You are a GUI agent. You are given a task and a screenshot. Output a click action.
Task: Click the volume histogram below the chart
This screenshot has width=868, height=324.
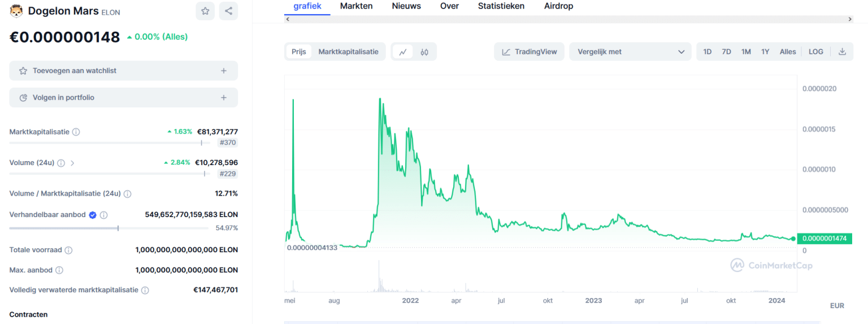tap(540, 277)
